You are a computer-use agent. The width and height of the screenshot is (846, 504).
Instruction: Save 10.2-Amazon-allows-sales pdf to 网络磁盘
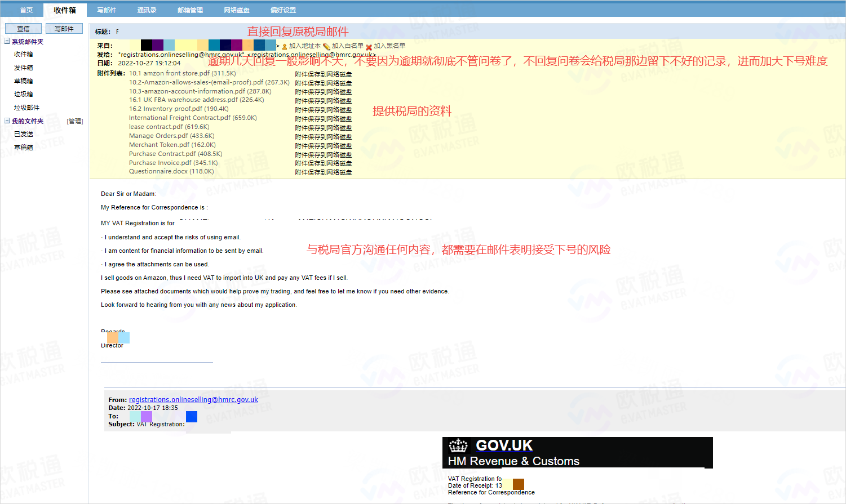[324, 83]
